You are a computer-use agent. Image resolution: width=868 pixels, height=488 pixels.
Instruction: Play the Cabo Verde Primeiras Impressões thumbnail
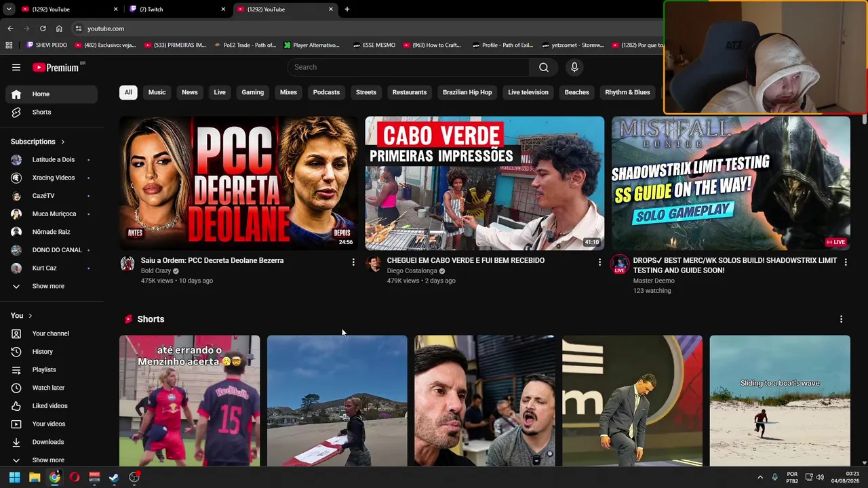(485, 183)
